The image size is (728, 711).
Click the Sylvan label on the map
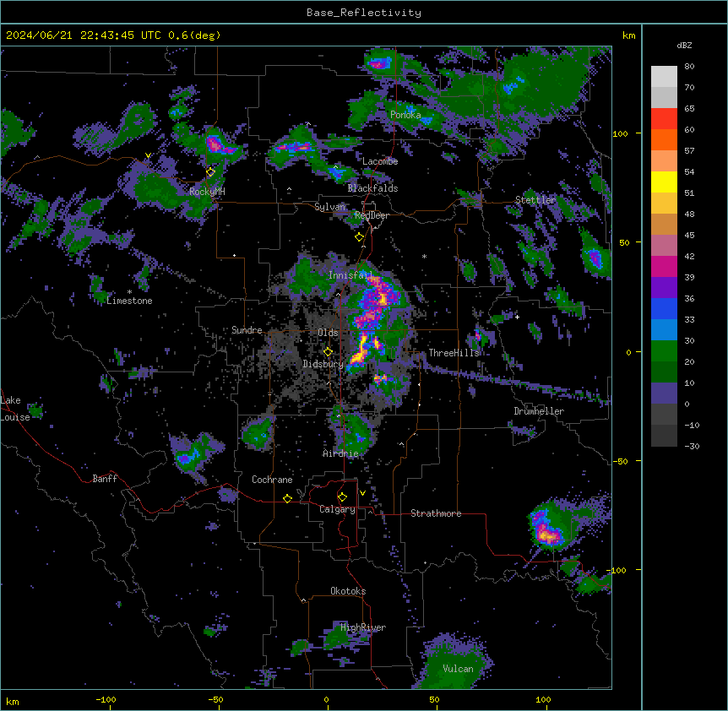[329, 207]
